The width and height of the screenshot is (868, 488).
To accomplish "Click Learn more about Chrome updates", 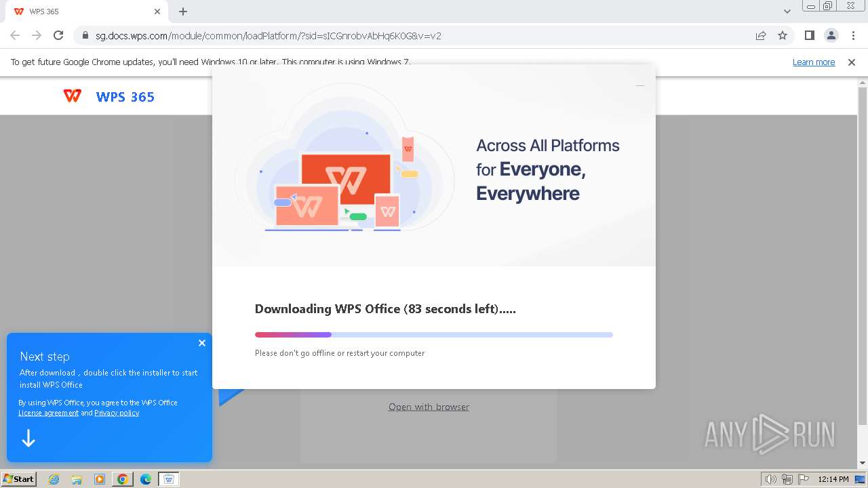I will [814, 62].
